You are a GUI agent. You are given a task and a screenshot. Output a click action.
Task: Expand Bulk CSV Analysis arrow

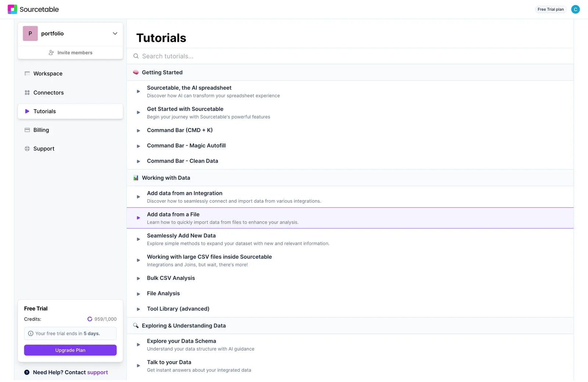pos(139,278)
